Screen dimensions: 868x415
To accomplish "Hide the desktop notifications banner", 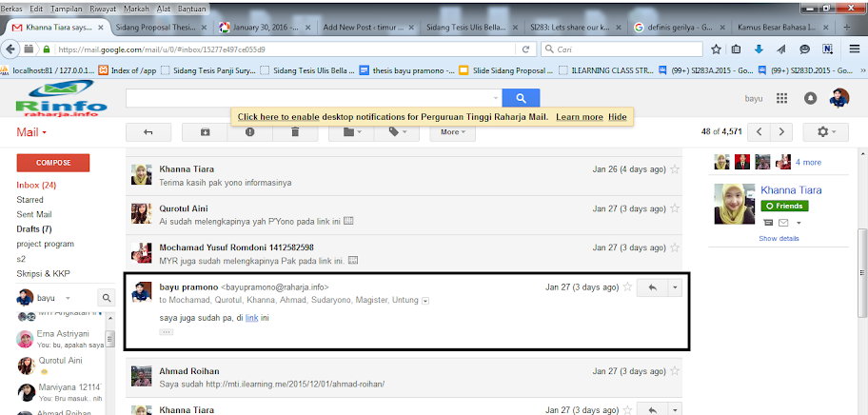I will [618, 117].
